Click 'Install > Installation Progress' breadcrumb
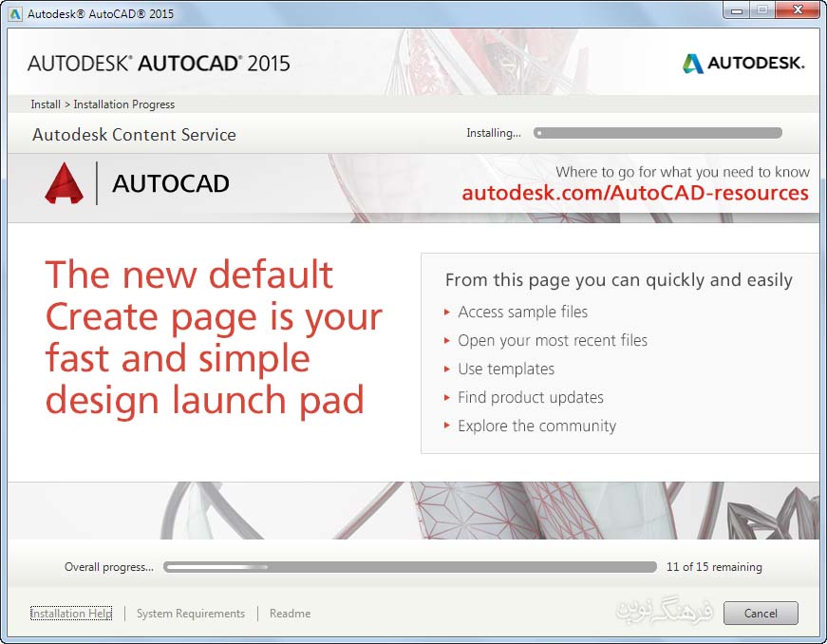Viewport: 827px width, 644px height. pos(103,104)
